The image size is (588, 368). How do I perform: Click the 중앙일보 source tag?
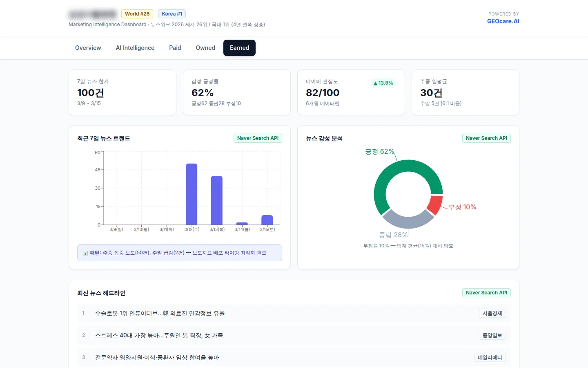pyautogui.click(x=492, y=336)
